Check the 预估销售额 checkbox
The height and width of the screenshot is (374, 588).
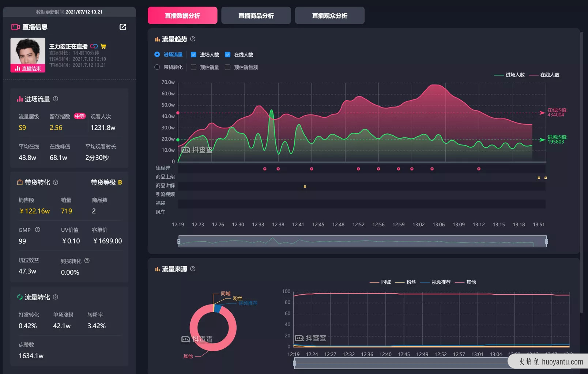coord(227,67)
